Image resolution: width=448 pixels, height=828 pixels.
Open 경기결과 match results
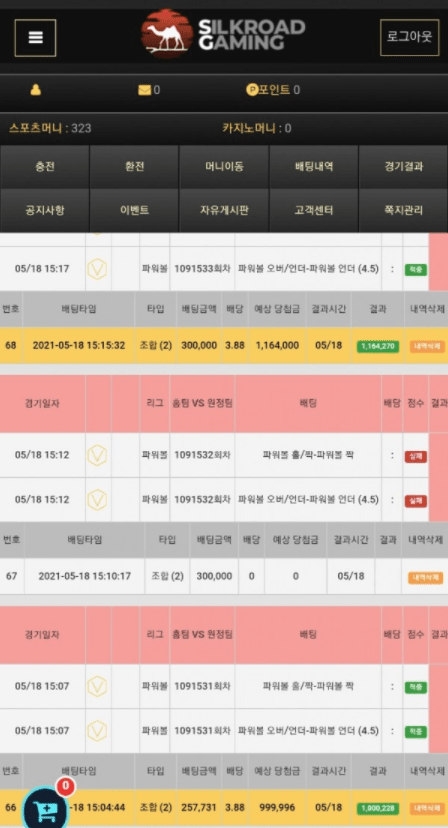coord(404,167)
